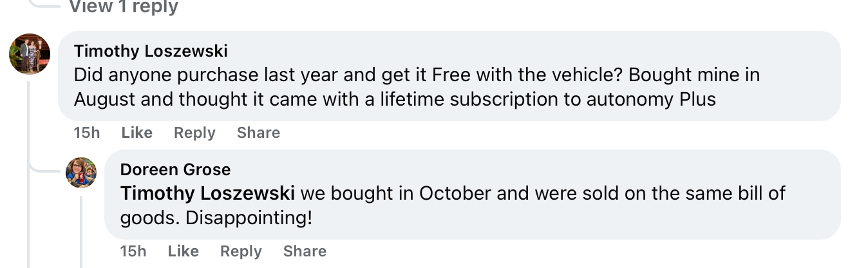Image resolution: width=868 pixels, height=268 pixels.
Task: Click Timothy Loszewski's name on his comment
Action: pyautogui.click(x=151, y=51)
